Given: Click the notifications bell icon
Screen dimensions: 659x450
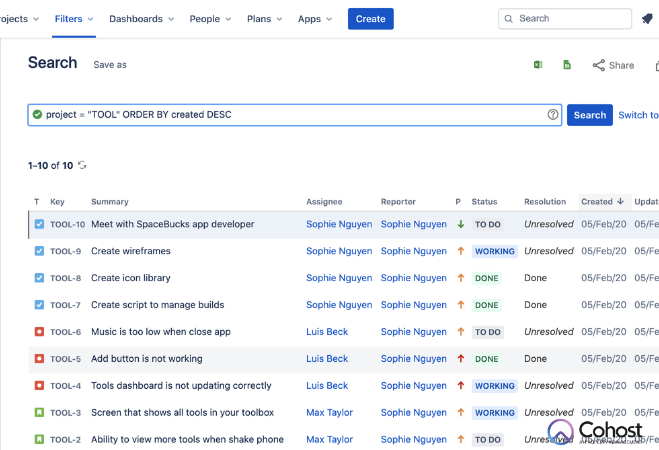Looking at the screenshot, I should click(647, 18).
